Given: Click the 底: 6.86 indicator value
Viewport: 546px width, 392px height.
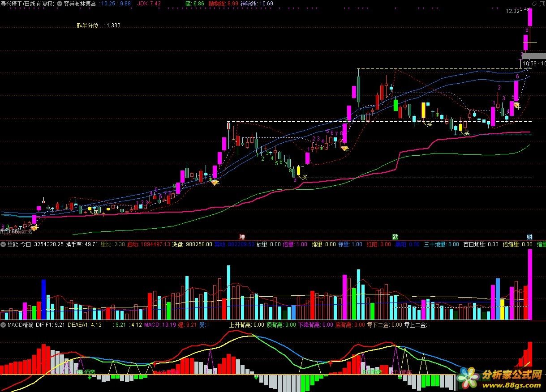Looking at the screenshot, I should click(194, 3).
